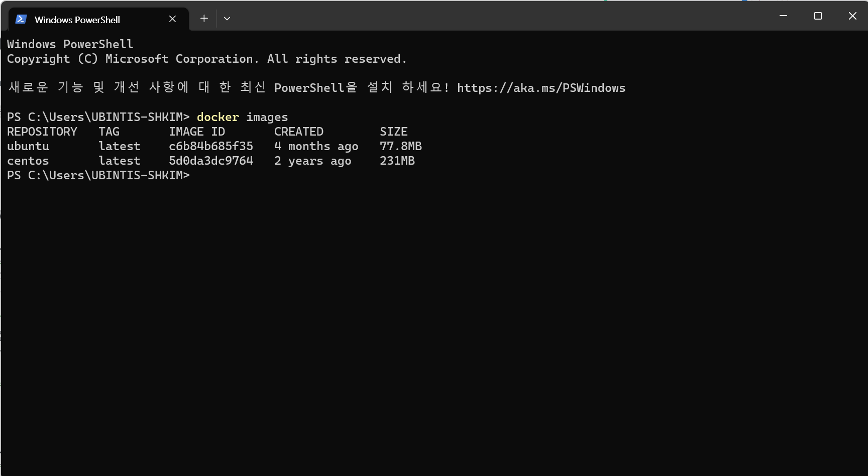Image resolution: width=868 pixels, height=476 pixels.
Task: Open the new tab dropdown chevron
Action: click(227, 18)
